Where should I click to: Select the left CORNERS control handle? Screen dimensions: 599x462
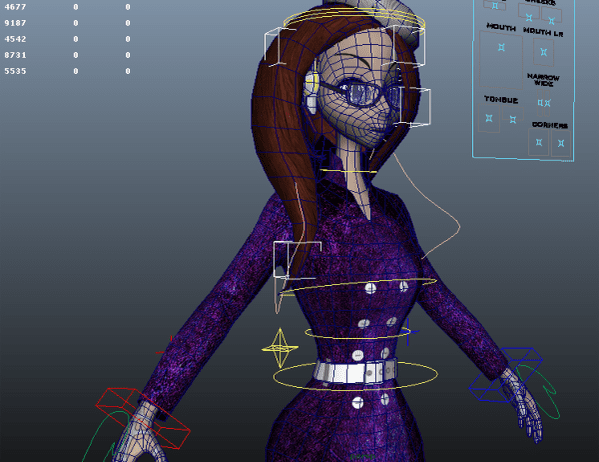539,143
